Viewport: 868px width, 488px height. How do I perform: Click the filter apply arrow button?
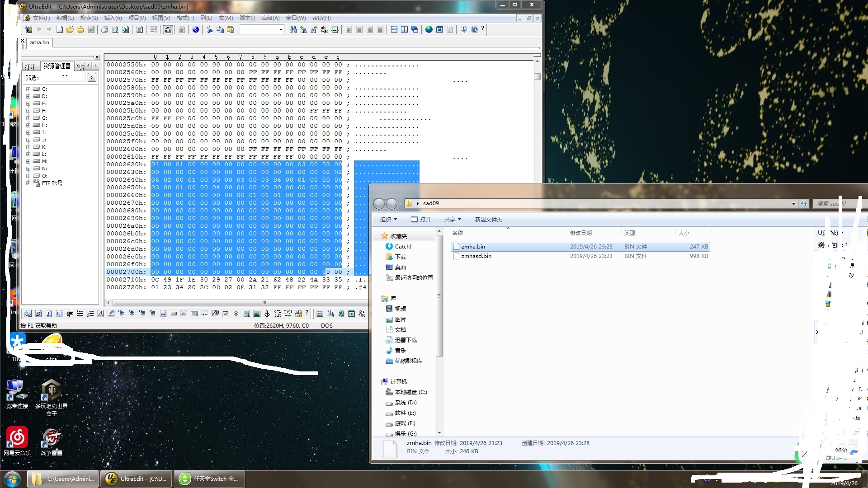point(92,78)
